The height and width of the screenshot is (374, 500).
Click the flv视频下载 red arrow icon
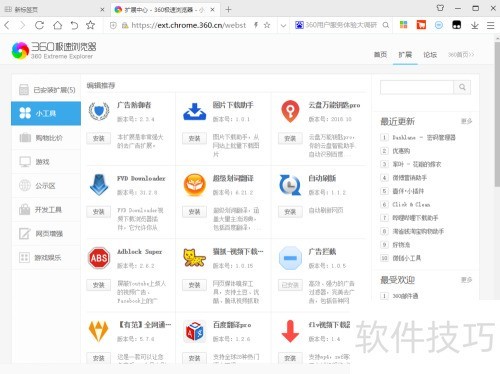[290, 331]
